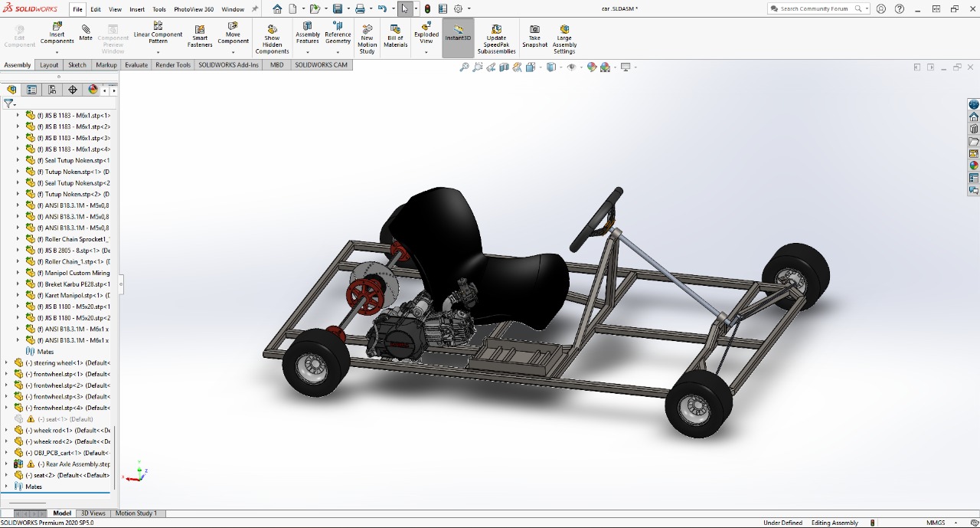Click the Take Snapshot tool
This screenshot has height=528, width=980.
tap(534, 33)
